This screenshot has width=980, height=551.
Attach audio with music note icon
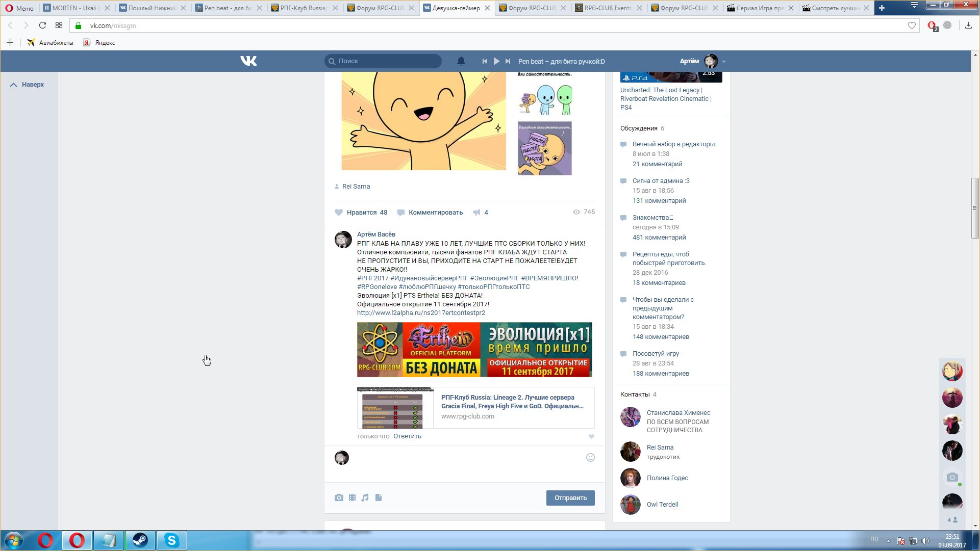click(x=365, y=498)
